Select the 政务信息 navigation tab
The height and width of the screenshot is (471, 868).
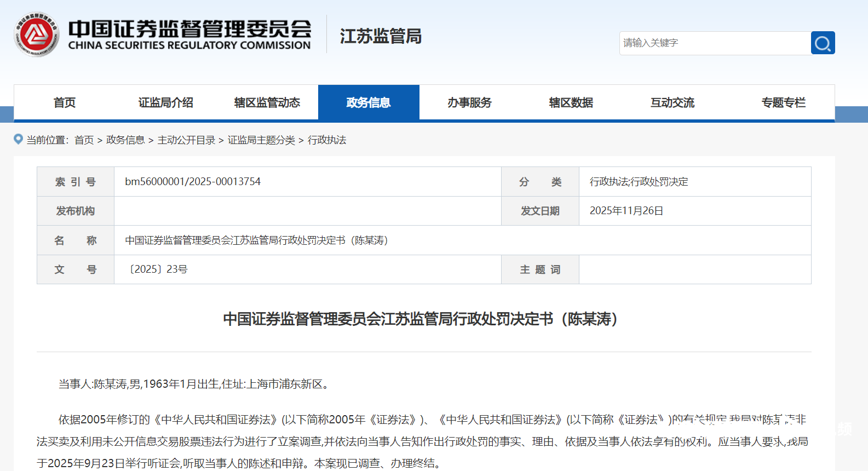click(369, 102)
